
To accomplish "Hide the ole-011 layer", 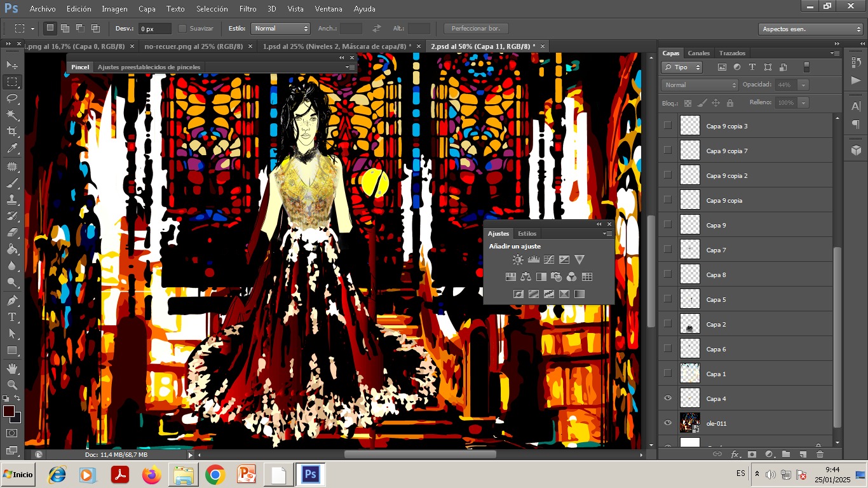I will (667, 423).
